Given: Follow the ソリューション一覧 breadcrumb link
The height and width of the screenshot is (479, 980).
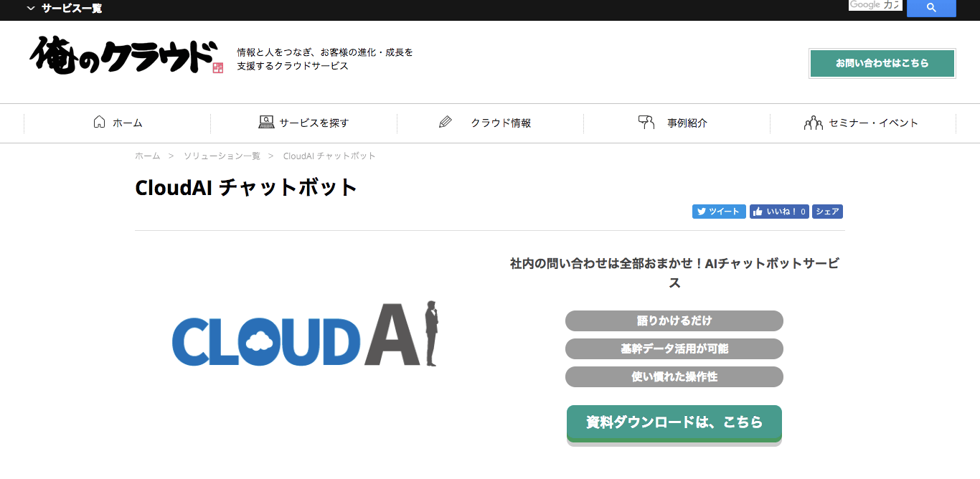Looking at the screenshot, I should [222, 156].
